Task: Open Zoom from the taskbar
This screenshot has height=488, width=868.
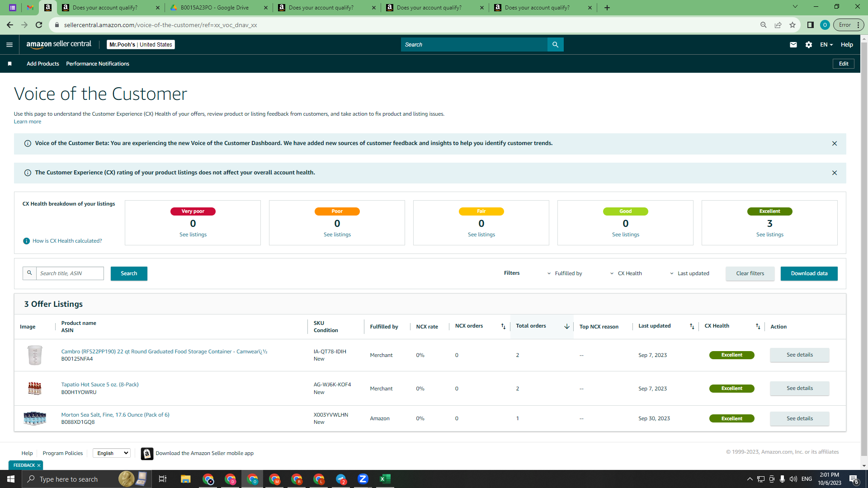Action: 363,479
